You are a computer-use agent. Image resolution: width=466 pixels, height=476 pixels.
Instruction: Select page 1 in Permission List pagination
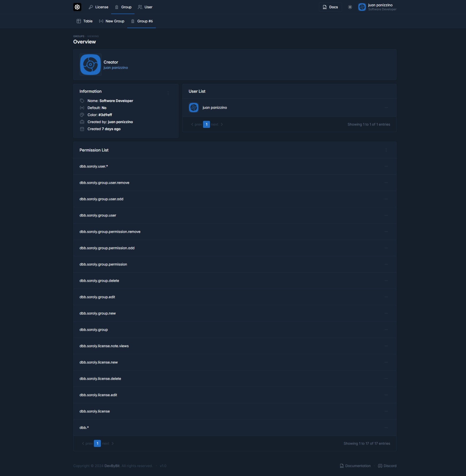97,443
